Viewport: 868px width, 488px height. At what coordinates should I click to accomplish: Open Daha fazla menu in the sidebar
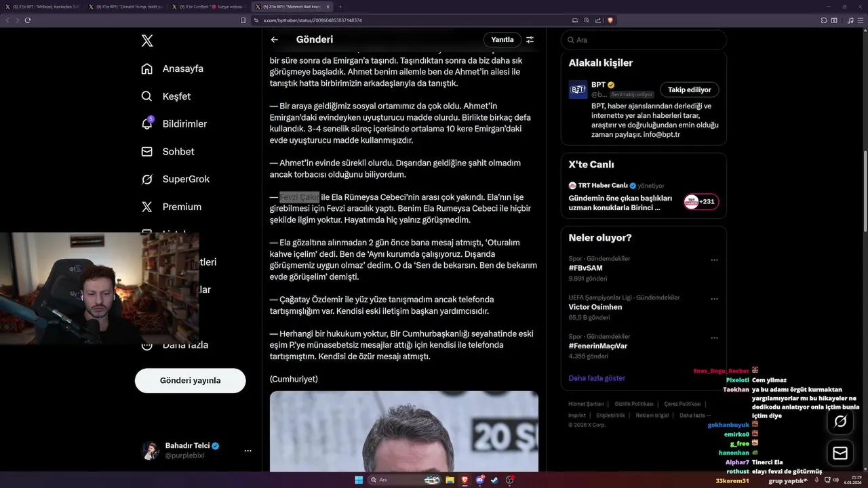click(174, 345)
